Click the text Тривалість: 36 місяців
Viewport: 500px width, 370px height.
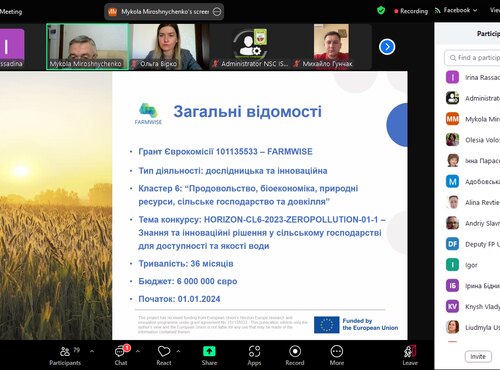(186, 264)
